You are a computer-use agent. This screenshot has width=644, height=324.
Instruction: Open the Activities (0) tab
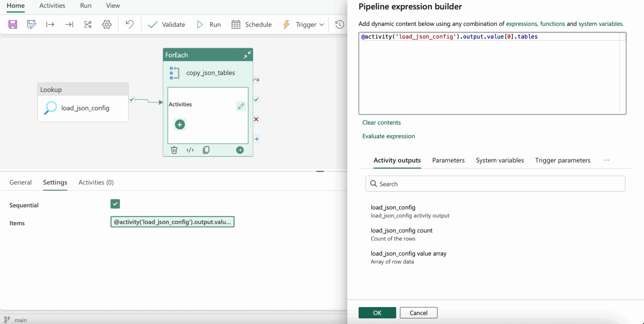96,182
